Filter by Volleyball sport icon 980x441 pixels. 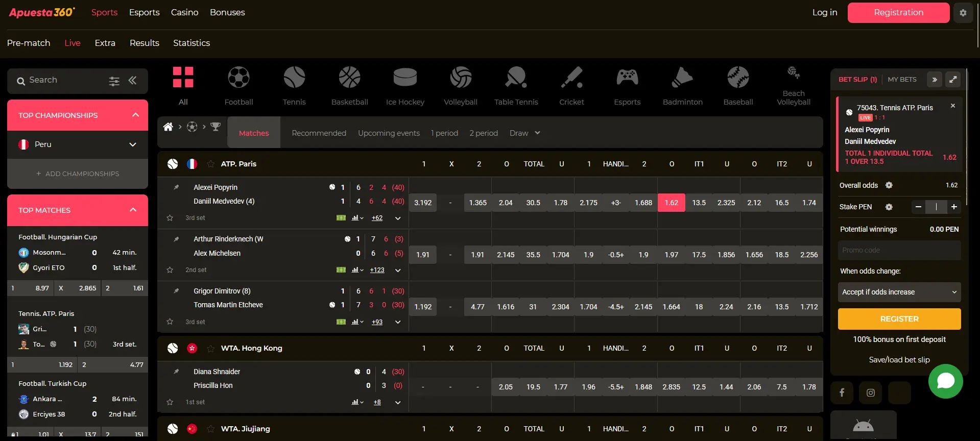461,77
